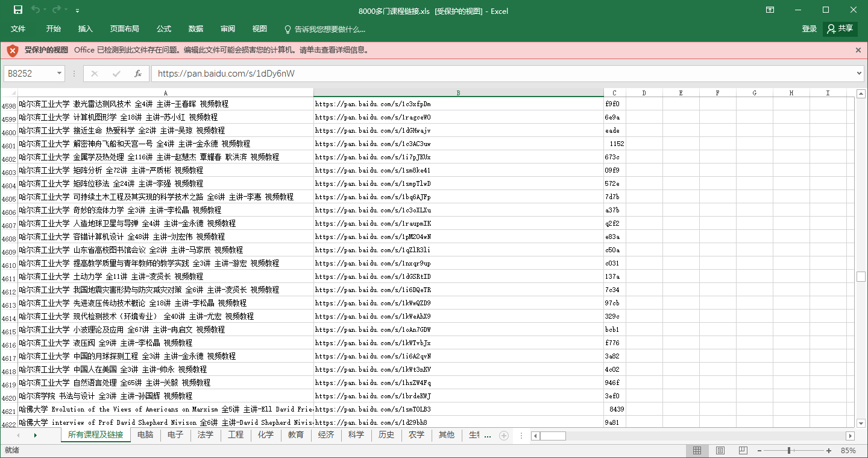Click the formula bar Enter checkmark icon

116,74
